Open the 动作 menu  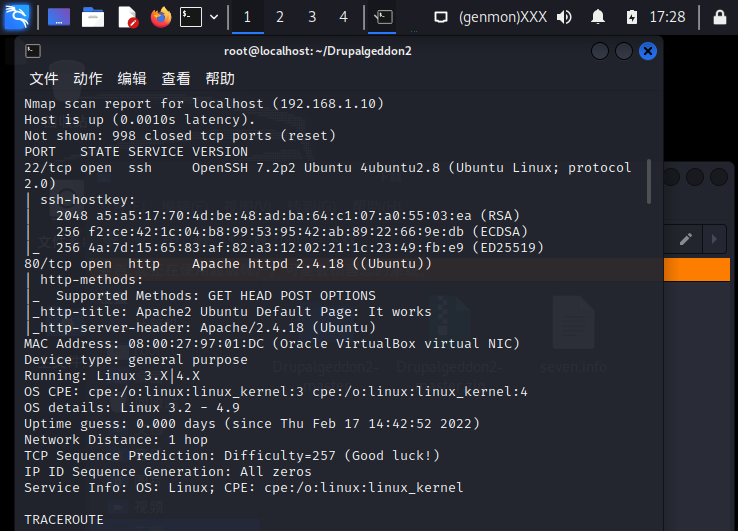pos(88,79)
